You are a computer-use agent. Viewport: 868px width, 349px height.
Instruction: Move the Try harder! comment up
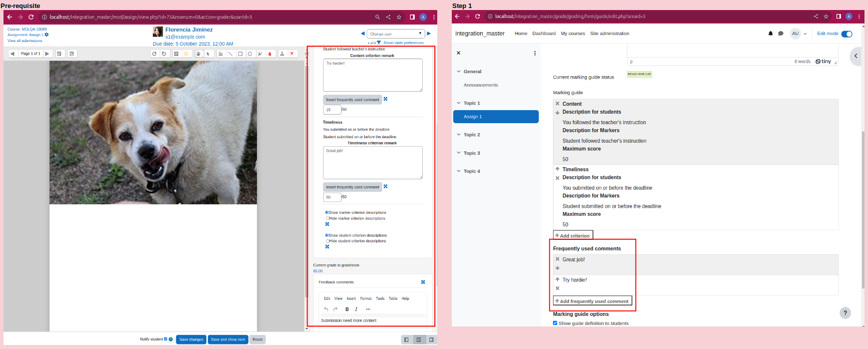coord(557,279)
